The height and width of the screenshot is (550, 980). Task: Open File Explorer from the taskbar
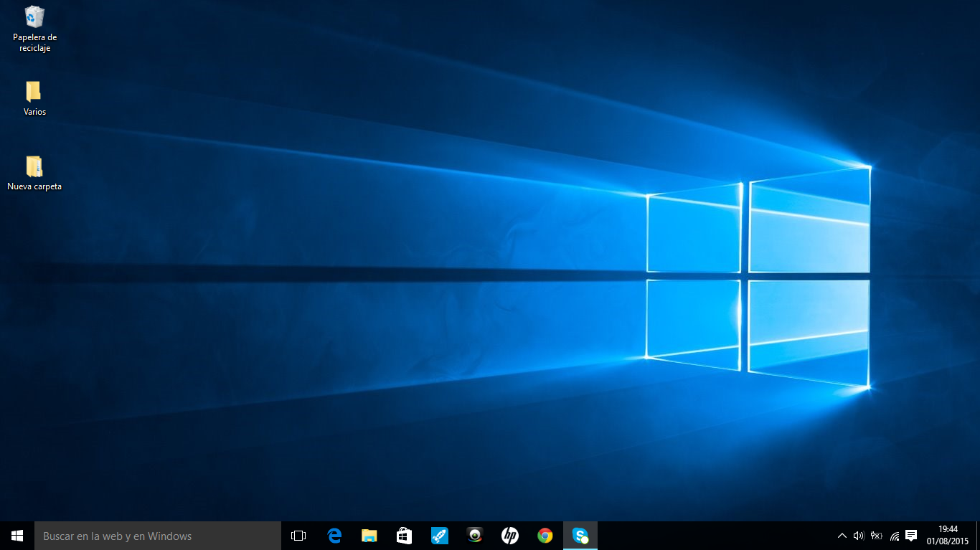click(369, 536)
